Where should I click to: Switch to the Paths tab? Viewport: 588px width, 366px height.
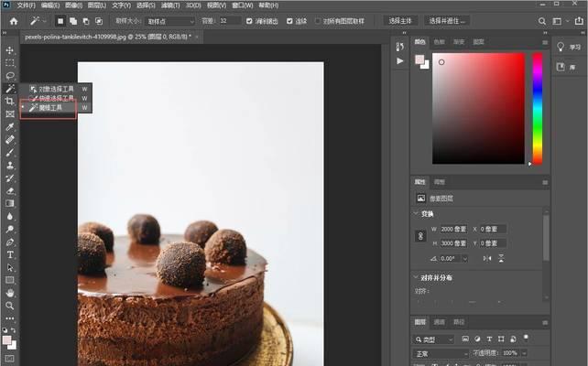pos(459,322)
